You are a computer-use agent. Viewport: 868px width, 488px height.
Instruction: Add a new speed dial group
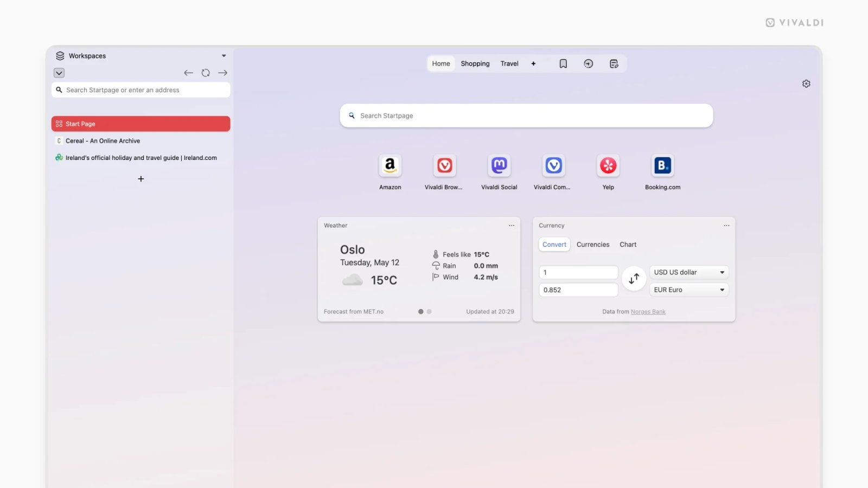pyautogui.click(x=533, y=63)
